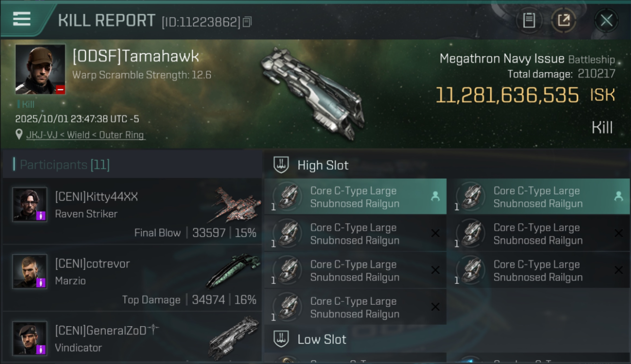The width and height of the screenshot is (631, 364).
Task: Select the first highlighted Core C-Type Railgun
Action: pos(355,197)
